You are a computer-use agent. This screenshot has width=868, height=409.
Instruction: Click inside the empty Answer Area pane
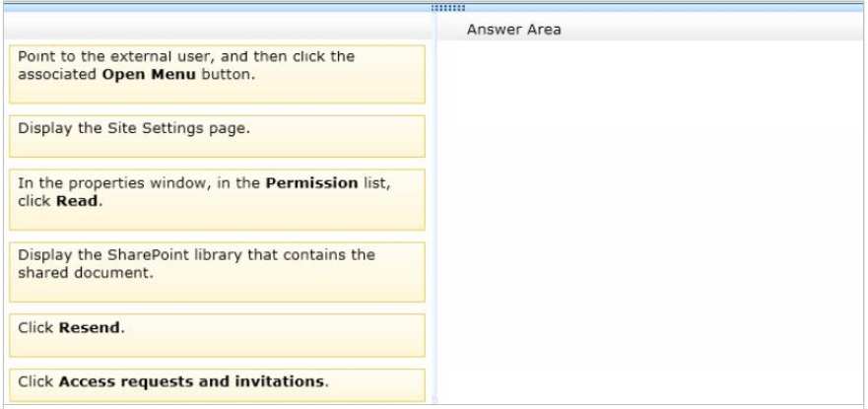[x=651, y=222]
